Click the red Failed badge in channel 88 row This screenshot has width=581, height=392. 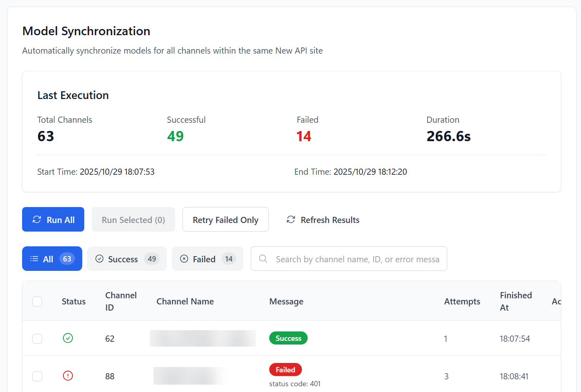[285, 370]
